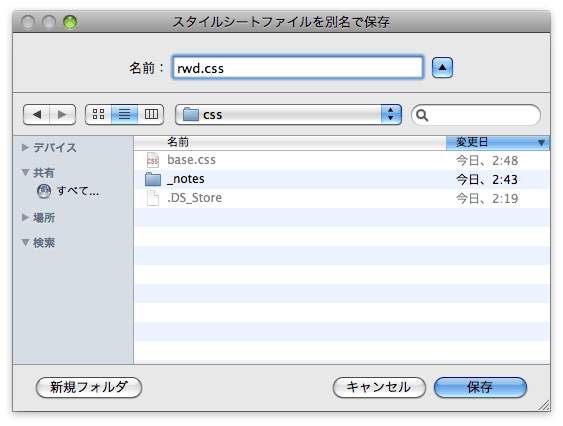The image size is (563, 426).
Task: Expand the 場所 sidebar section
Action: click(25, 217)
